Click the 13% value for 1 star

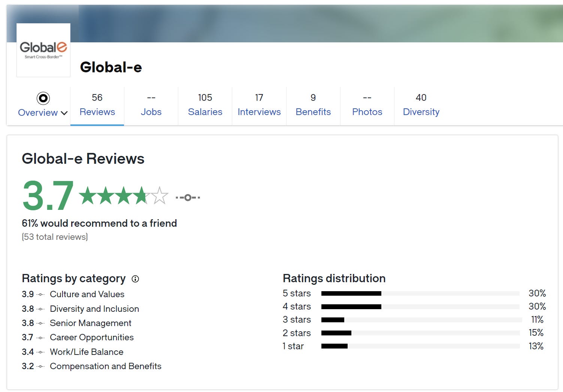click(x=536, y=346)
